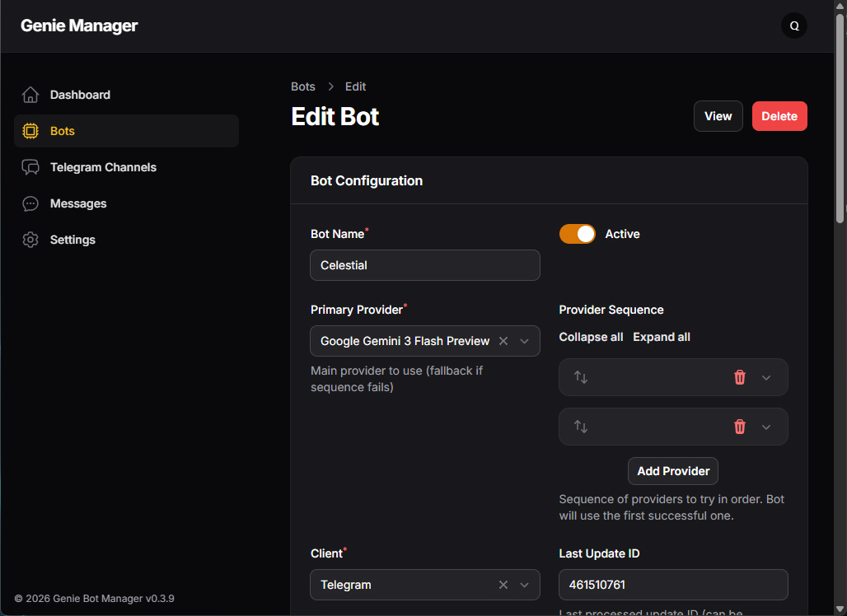
Task: Toggle the Active switch off
Action: coord(577,234)
